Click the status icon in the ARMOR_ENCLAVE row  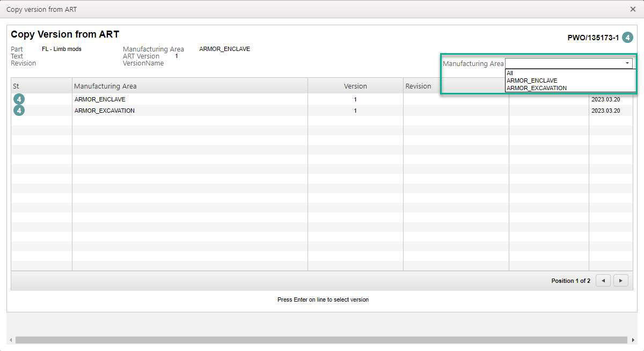(19, 99)
